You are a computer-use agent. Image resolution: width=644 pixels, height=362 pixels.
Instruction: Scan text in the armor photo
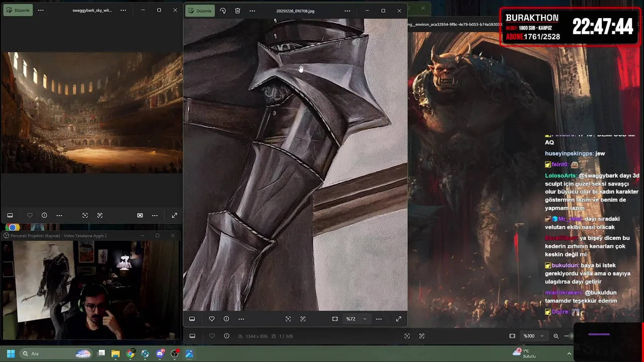[303, 319]
